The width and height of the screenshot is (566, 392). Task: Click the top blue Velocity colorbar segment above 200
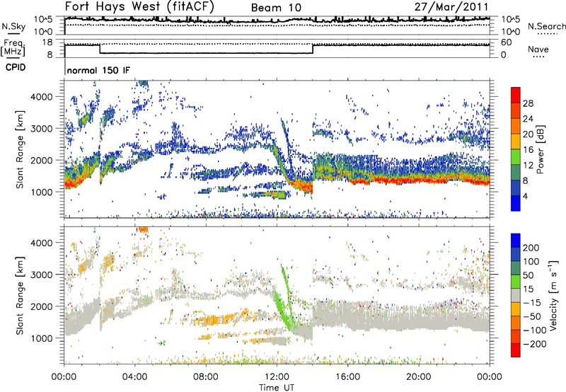tap(516, 241)
